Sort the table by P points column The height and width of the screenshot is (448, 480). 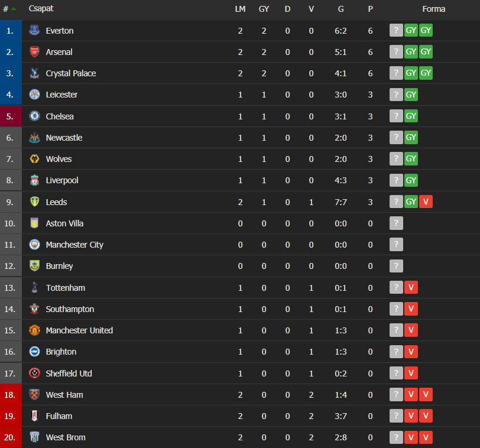[x=370, y=9]
